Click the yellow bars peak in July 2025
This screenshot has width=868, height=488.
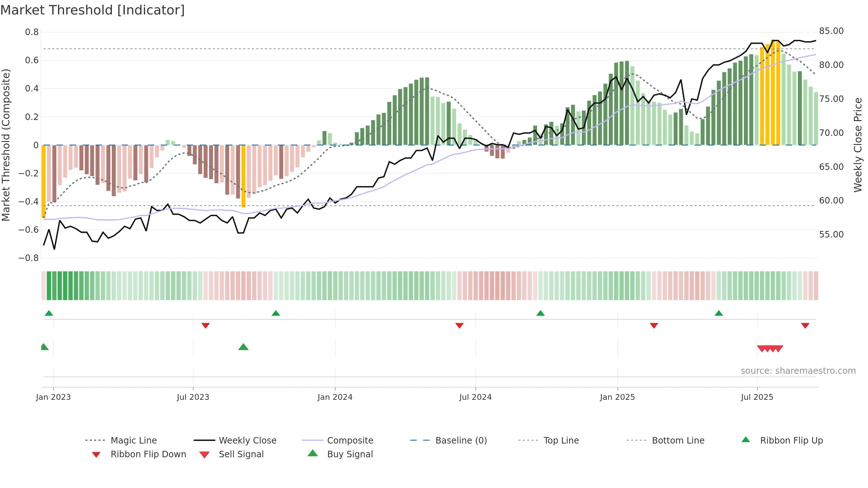(x=770, y=93)
